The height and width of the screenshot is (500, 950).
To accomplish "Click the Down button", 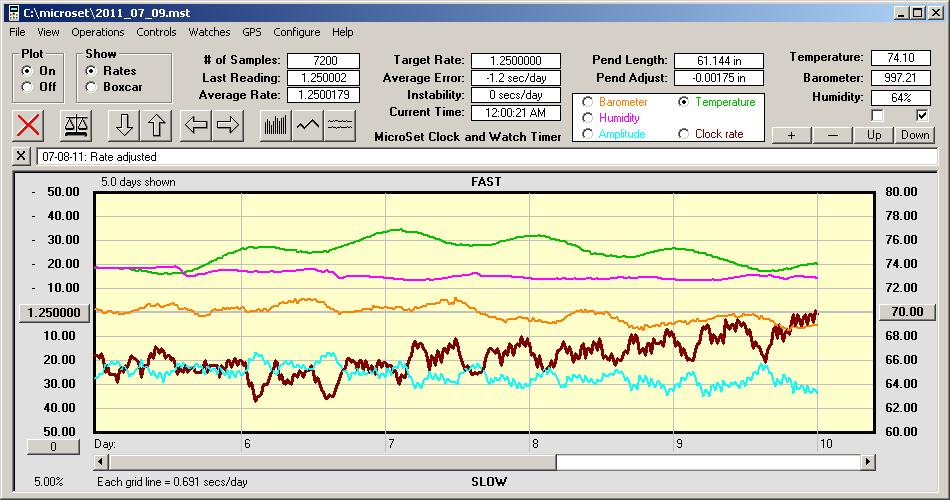I will [x=915, y=135].
